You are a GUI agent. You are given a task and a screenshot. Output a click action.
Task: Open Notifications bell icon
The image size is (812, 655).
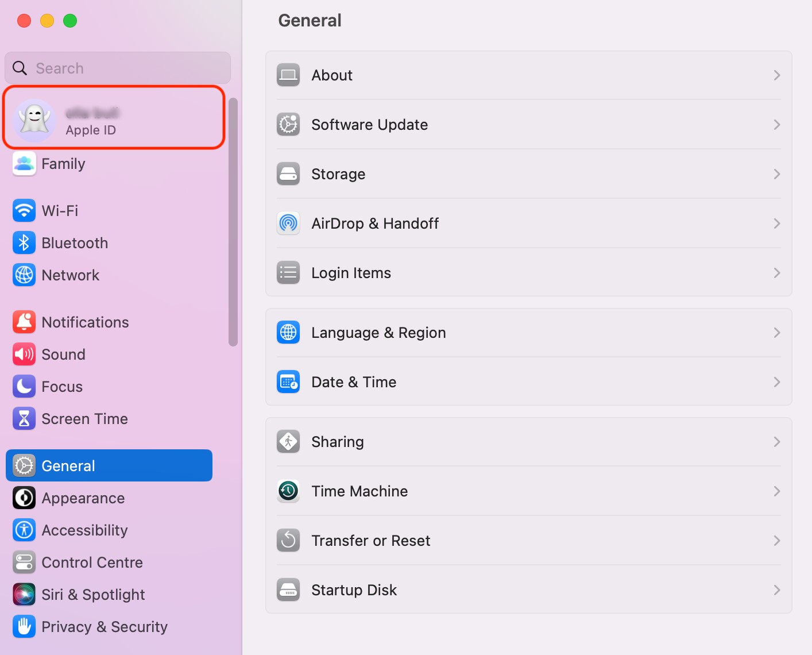[x=24, y=322]
